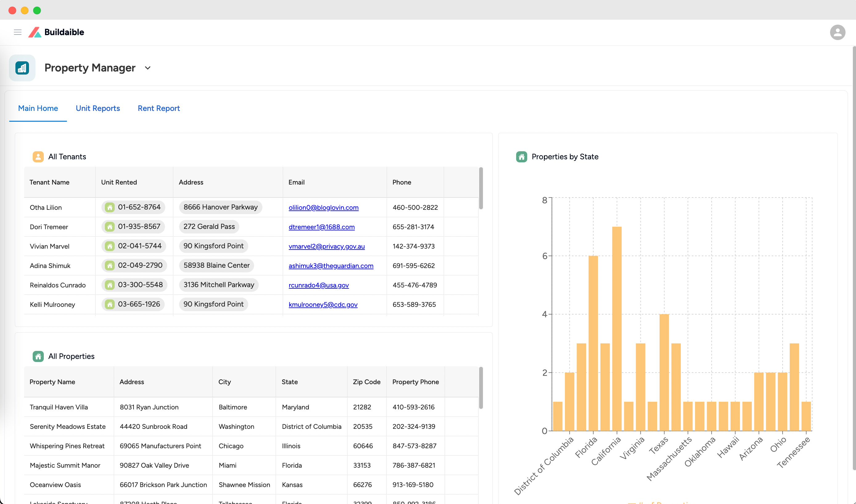Switch to the Main Home tab
The image size is (856, 504).
coord(38,108)
